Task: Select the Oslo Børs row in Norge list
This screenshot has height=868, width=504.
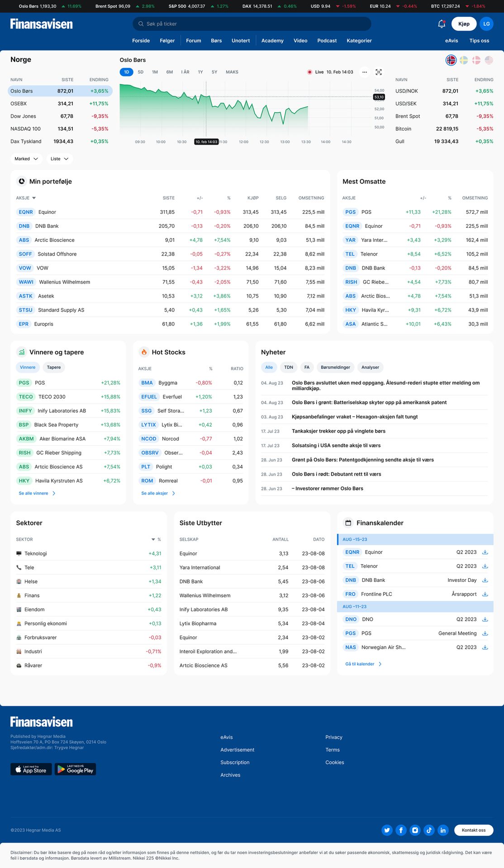Action: point(60,91)
